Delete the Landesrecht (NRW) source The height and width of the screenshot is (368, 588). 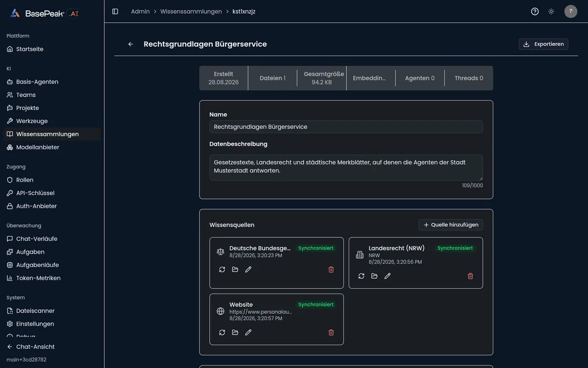click(470, 276)
